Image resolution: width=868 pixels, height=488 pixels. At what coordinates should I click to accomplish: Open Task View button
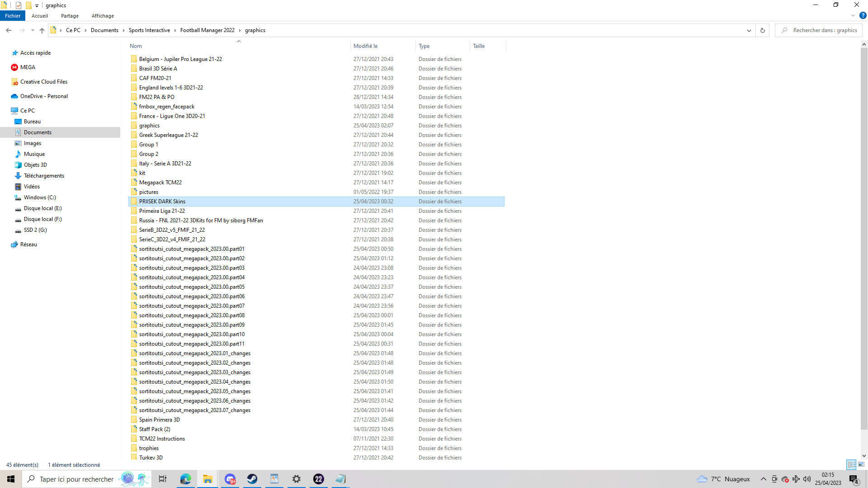163,479
